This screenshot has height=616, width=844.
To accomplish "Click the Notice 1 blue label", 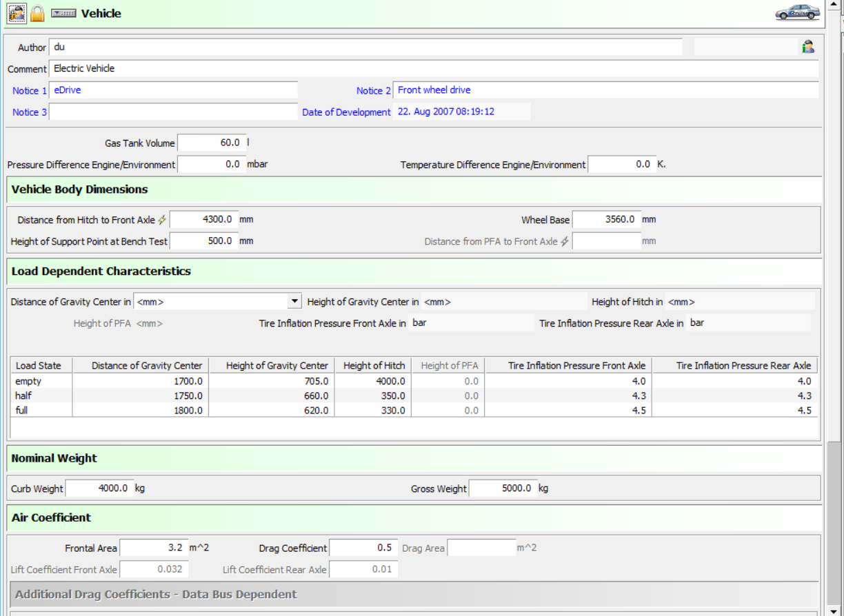I will coord(30,90).
